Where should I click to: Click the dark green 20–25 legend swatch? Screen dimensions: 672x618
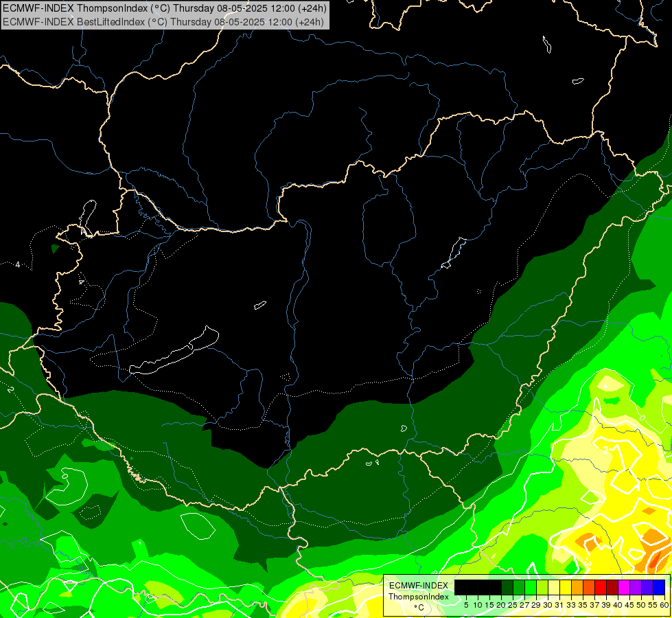click(507, 588)
